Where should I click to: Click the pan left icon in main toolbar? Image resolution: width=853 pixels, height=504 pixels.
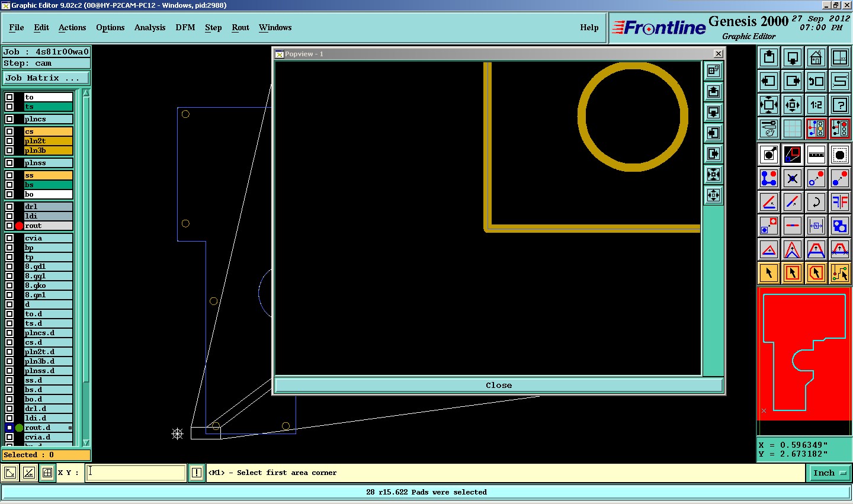pos(769,81)
